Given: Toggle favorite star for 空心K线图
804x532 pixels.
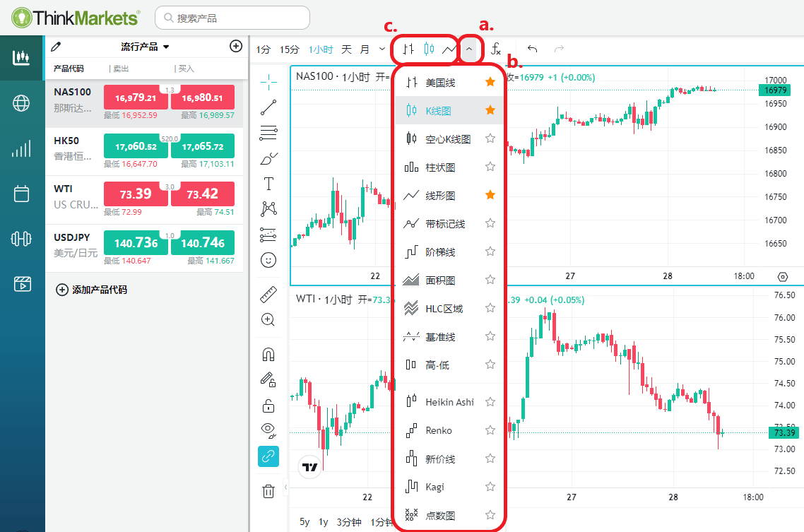Looking at the screenshot, I should (490, 139).
